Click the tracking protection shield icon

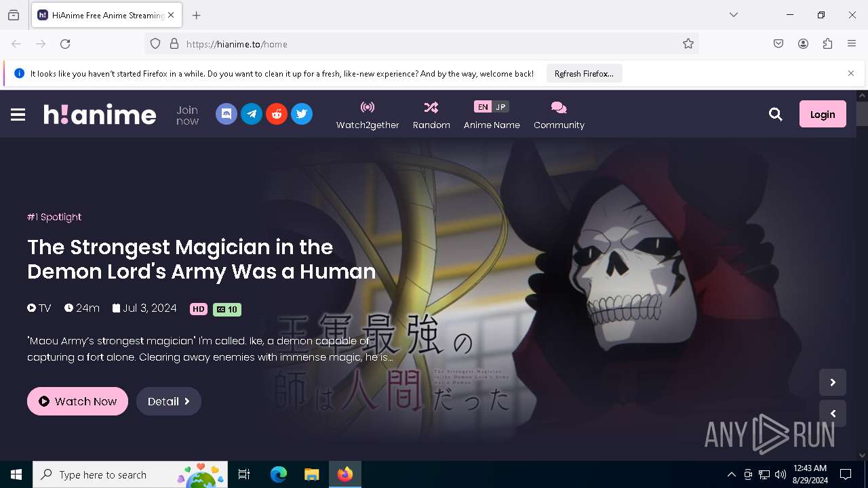(155, 44)
